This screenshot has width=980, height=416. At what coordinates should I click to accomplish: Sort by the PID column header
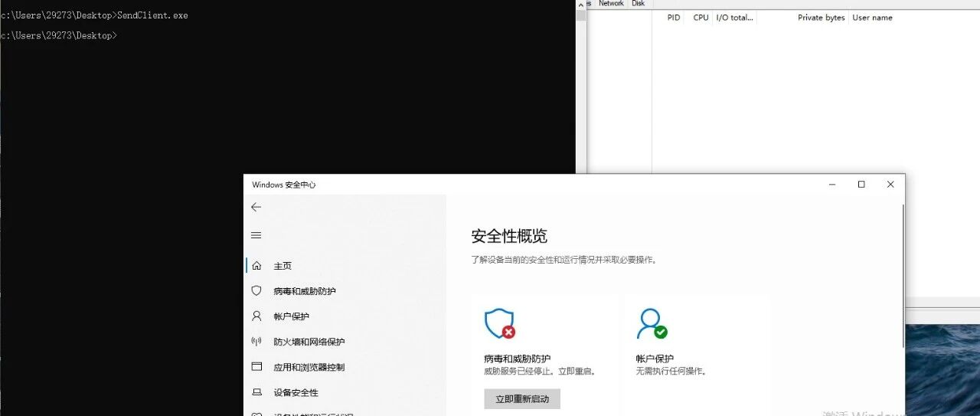[x=674, y=18]
